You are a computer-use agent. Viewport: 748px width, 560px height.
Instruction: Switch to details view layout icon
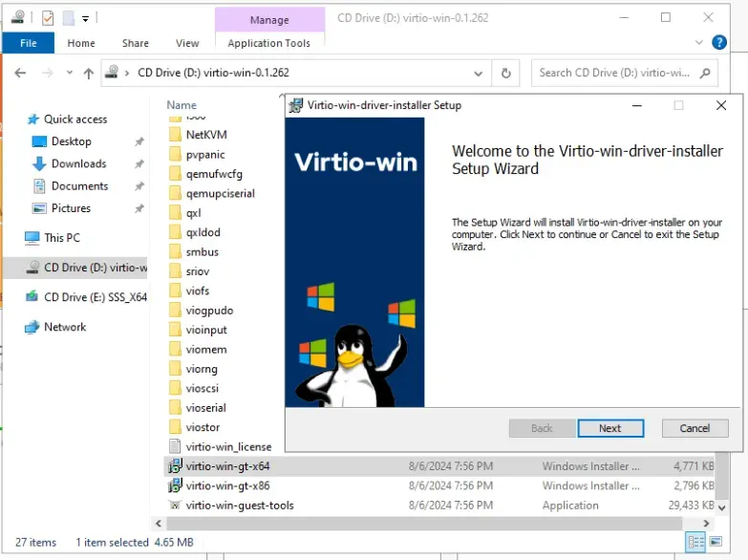pos(695,542)
